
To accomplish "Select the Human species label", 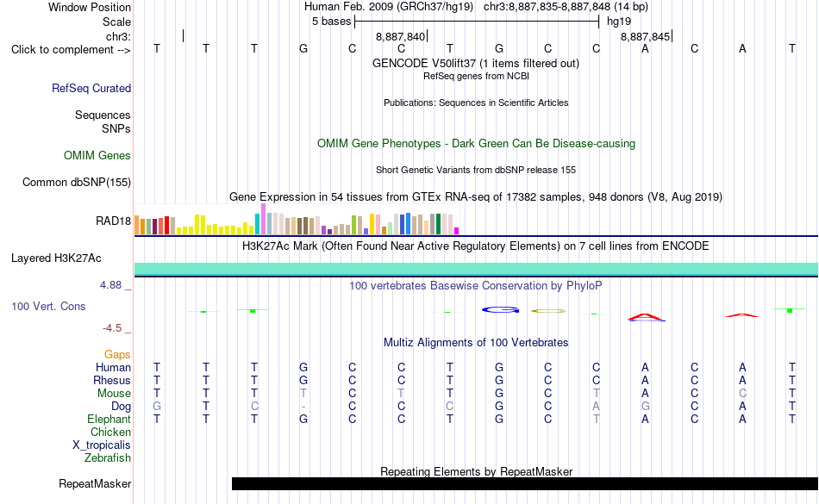I will point(113,367).
